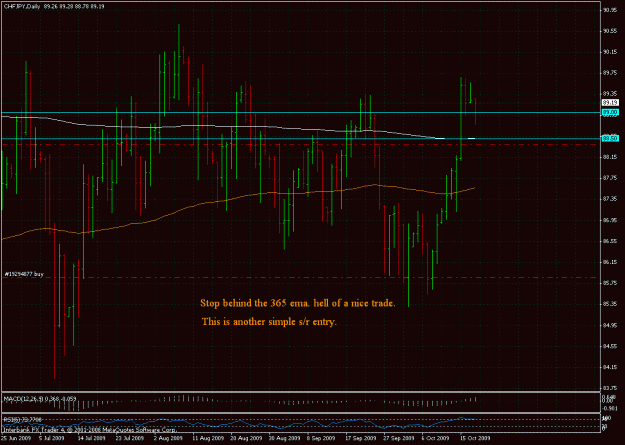Click the 89.75 price axis label

(x=610, y=73)
